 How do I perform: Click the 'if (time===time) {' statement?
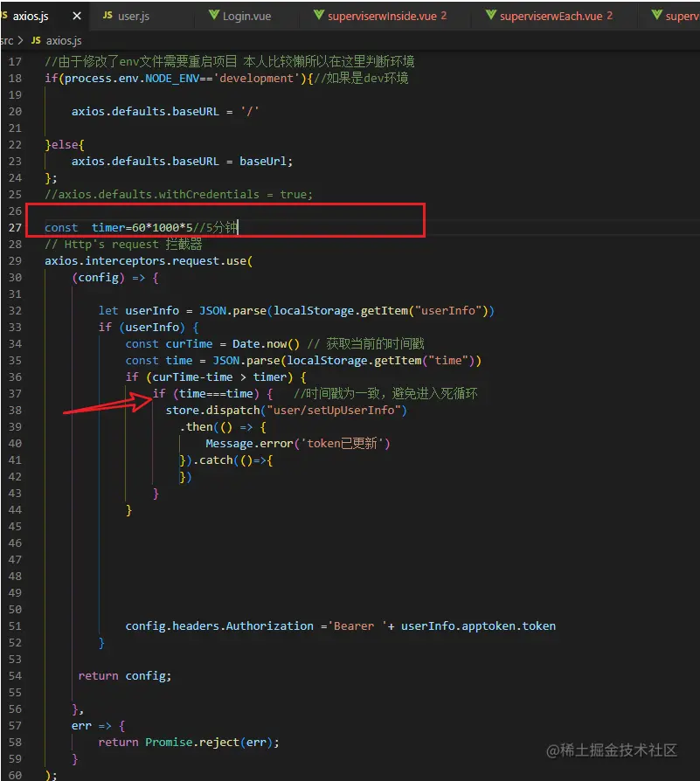[x=212, y=393]
